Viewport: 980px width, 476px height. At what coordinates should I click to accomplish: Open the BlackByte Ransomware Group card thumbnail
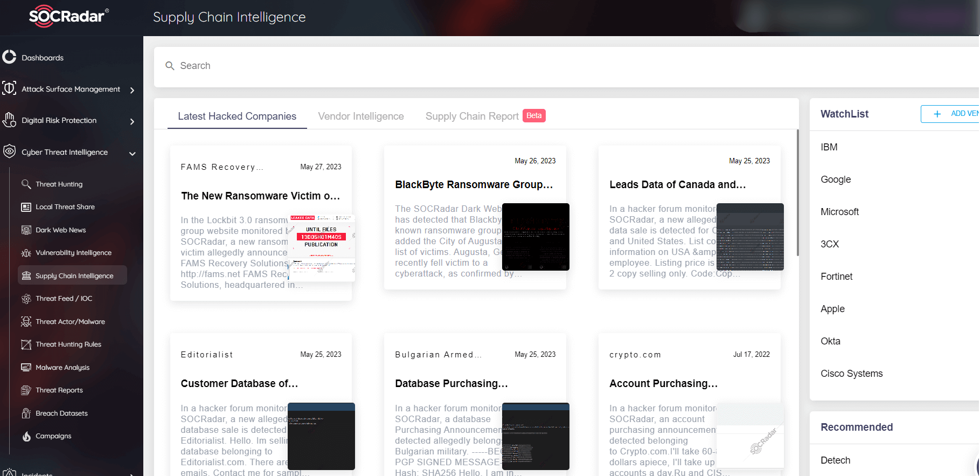coord(535,237)
